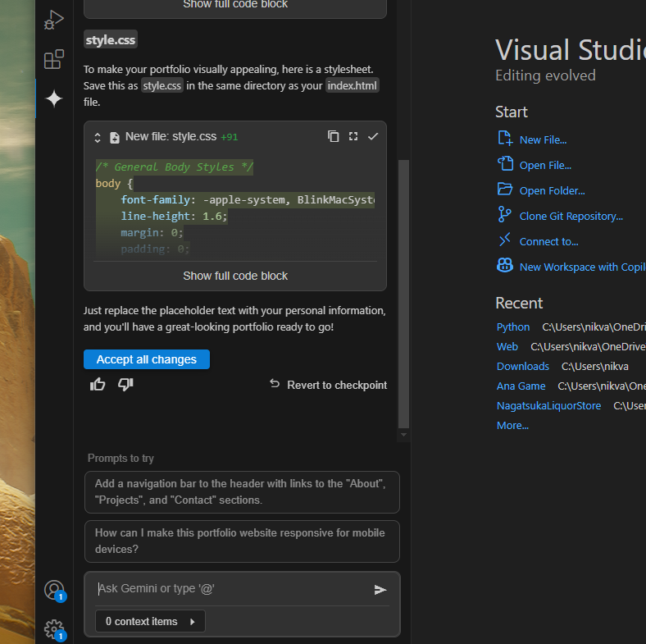Open New File link
The height and width of the screenshot is (644, 646).
click(543, 140)
